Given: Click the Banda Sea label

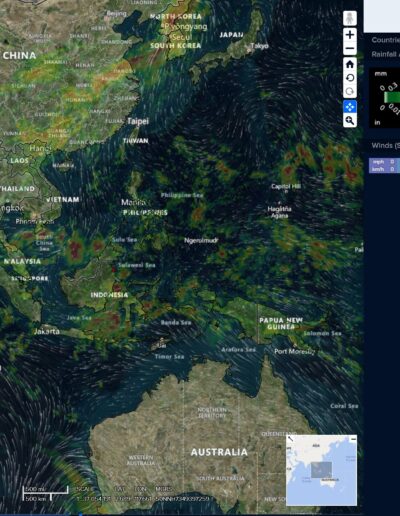Looking at the screenshot, I should tap(176, 322).
